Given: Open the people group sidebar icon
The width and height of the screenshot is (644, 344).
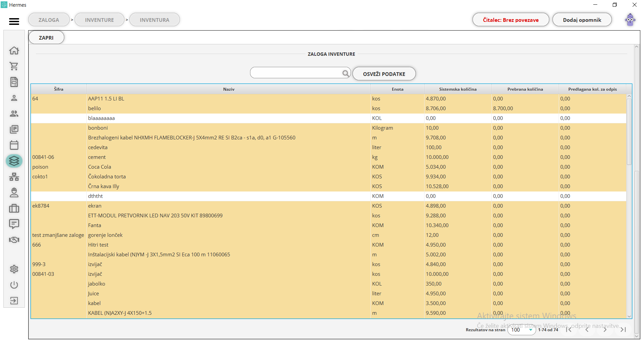Looking at the screenshot, I should pos(14,114).
